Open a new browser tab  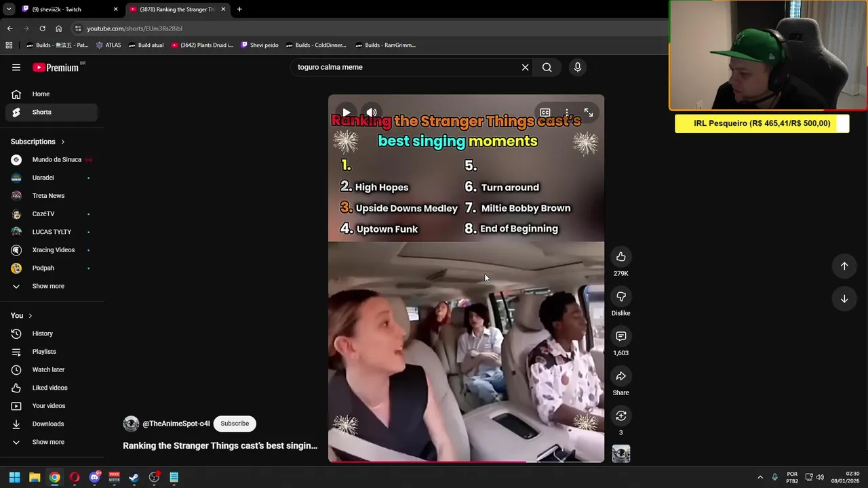pyautogui.click(x=239, y=9)
